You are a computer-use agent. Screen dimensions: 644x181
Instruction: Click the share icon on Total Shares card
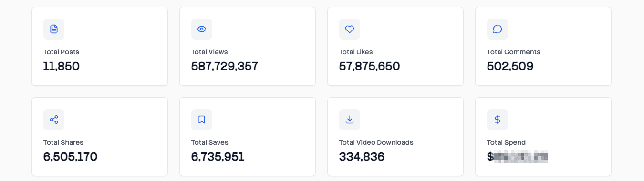tap(54, 120)
